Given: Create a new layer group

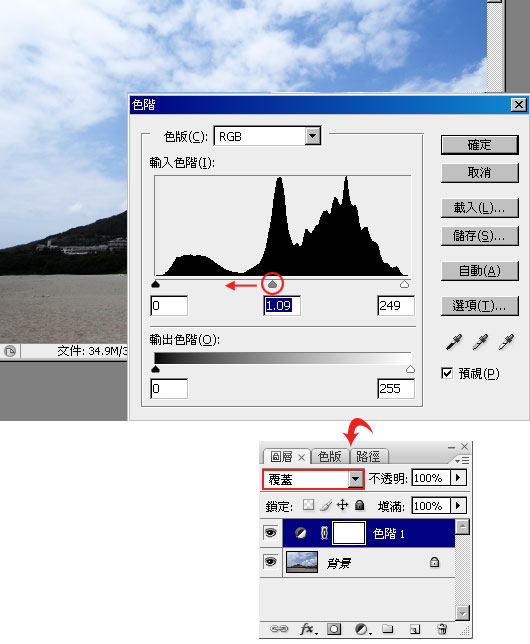Looking at the screenshot, I should 387,629.
